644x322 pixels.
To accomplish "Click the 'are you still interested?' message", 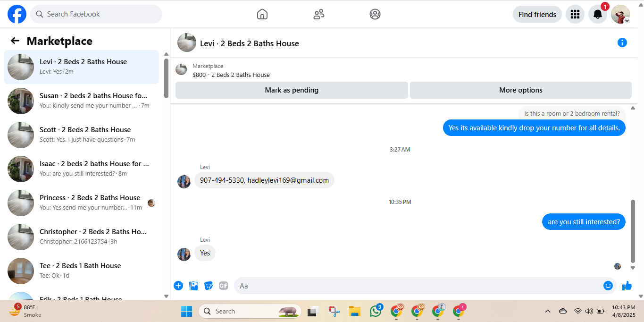I will tap(584, 222).
